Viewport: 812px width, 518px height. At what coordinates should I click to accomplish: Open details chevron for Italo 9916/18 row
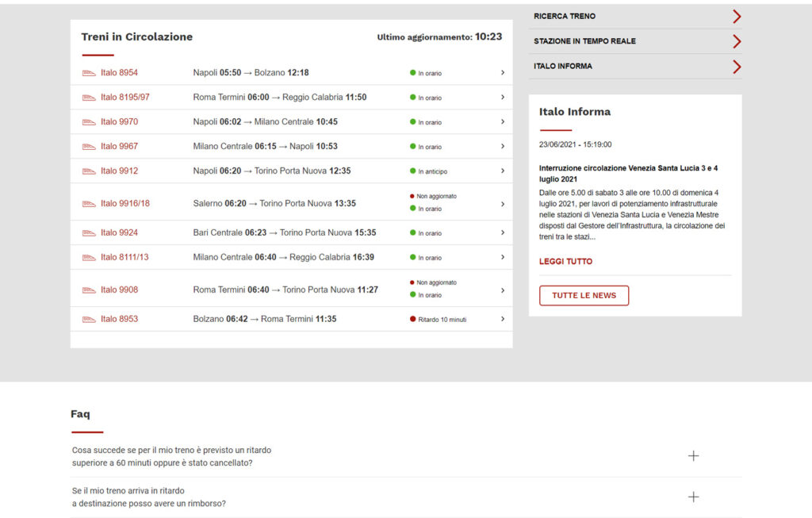502,204
